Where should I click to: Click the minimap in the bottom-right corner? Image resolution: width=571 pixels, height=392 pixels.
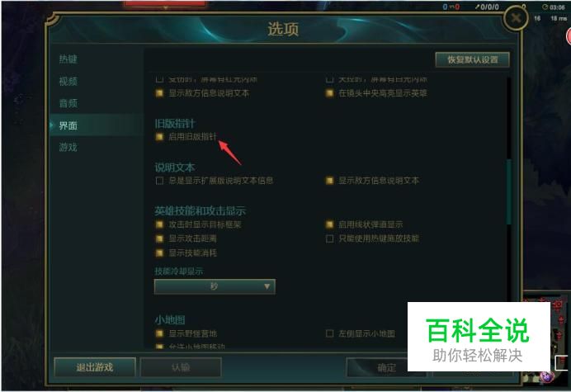[545, 338]
